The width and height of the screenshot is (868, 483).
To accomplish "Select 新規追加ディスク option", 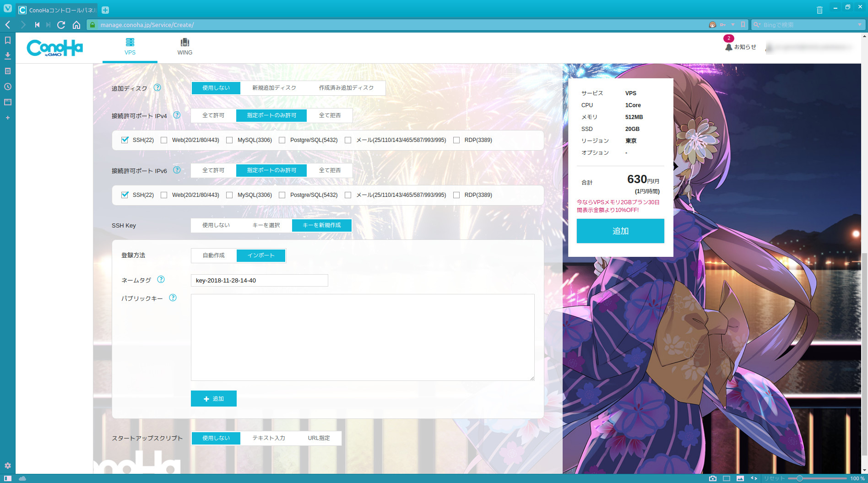I will point(274,88).
